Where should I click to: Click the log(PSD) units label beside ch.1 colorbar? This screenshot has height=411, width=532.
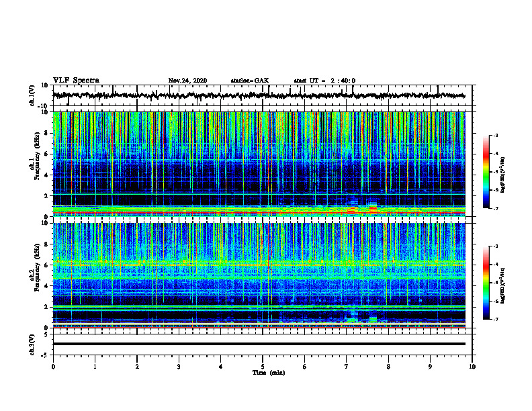[503, 175]
